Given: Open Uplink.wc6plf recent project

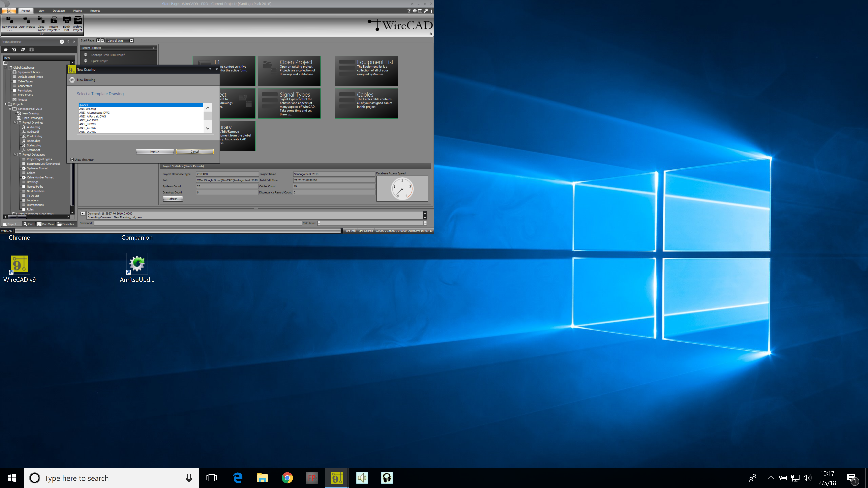Looking at the screenshot, I should click(99, 61).
